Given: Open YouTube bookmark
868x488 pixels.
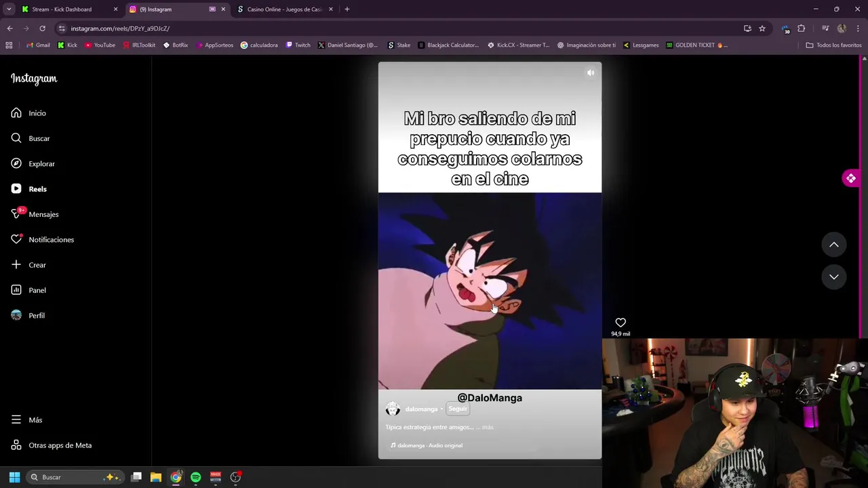Looking at the screenshot, I should pyautogui.click(x=100, y=45).
